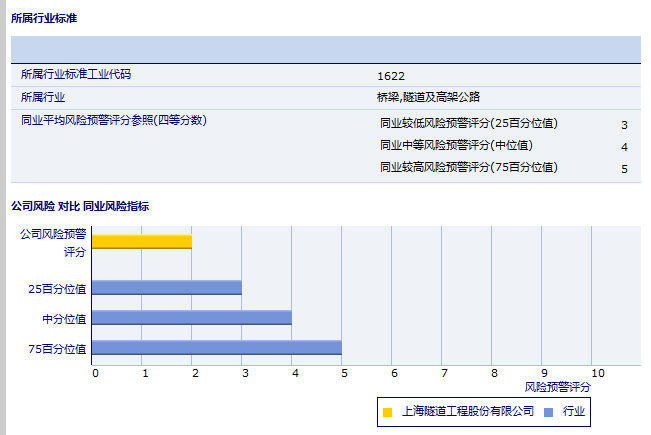Click the 行业 legend label text
The image size is (651, 435).
(x=574, y=411)
